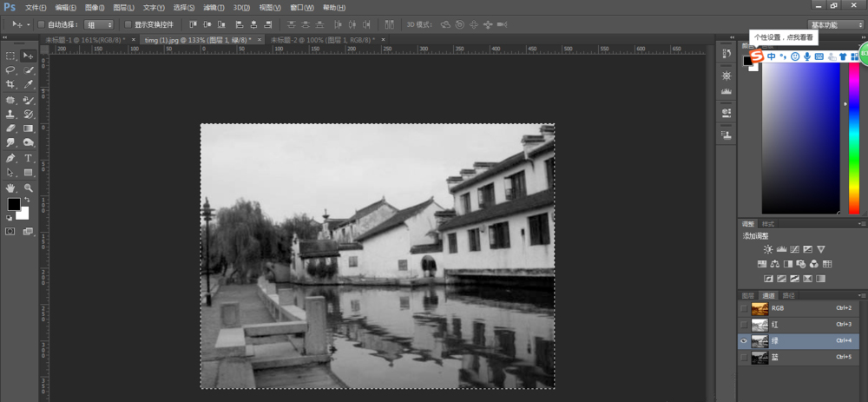Open the 组 auto-select dropdown
This screenshot has height=402, width=868.
99,24
